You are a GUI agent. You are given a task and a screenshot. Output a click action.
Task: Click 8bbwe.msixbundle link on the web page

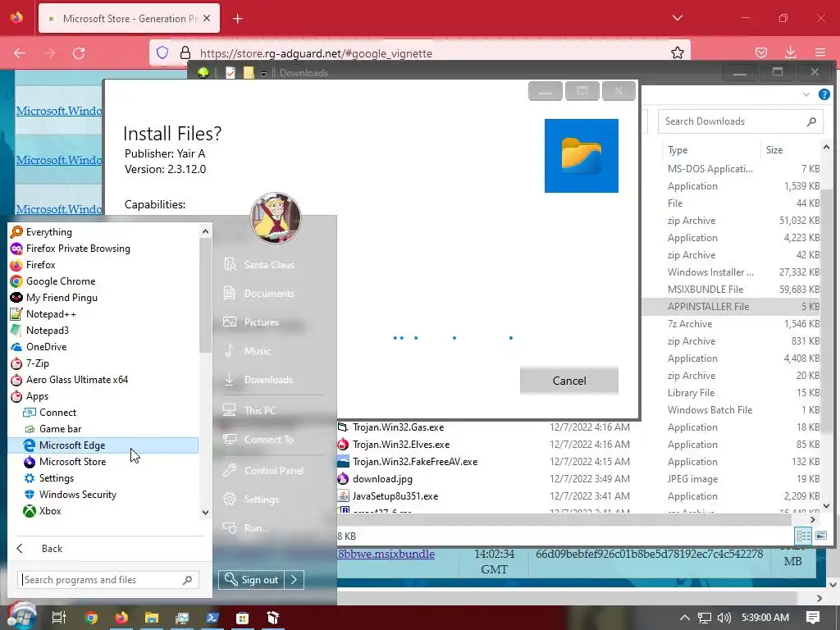click(x=386, y=554)
